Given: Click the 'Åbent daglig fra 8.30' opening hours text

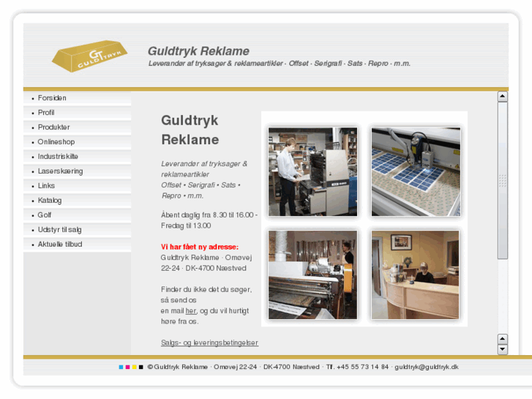Looking at the screenshot, I should (x=209, y=220).
